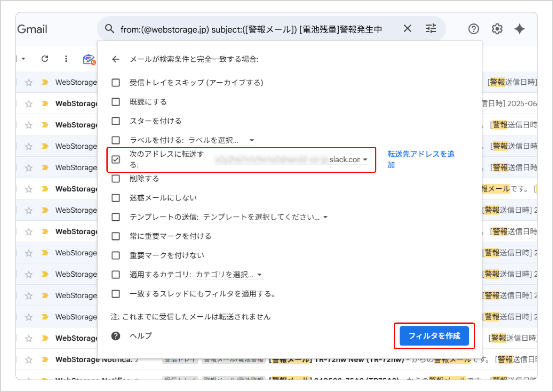Image resolution: width=553 pixels, height=392 pixels.
Task: Click the フィルタを作成 button
Action: 434,336
